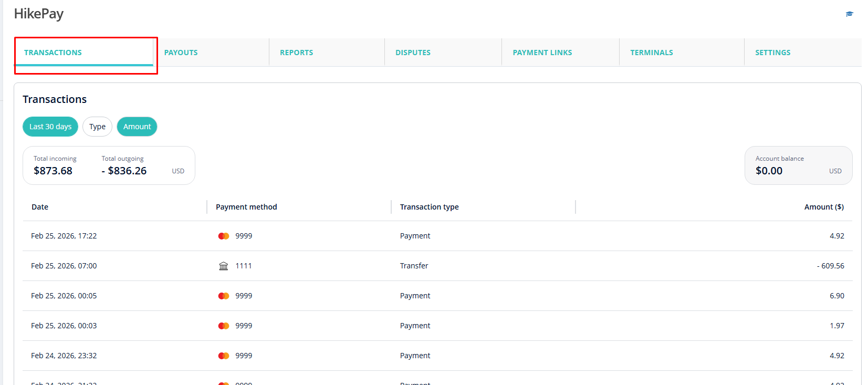Open the Amount filter chip
Image resolution: width=868 pixels, height=385 pixels.
coord(137,127)
